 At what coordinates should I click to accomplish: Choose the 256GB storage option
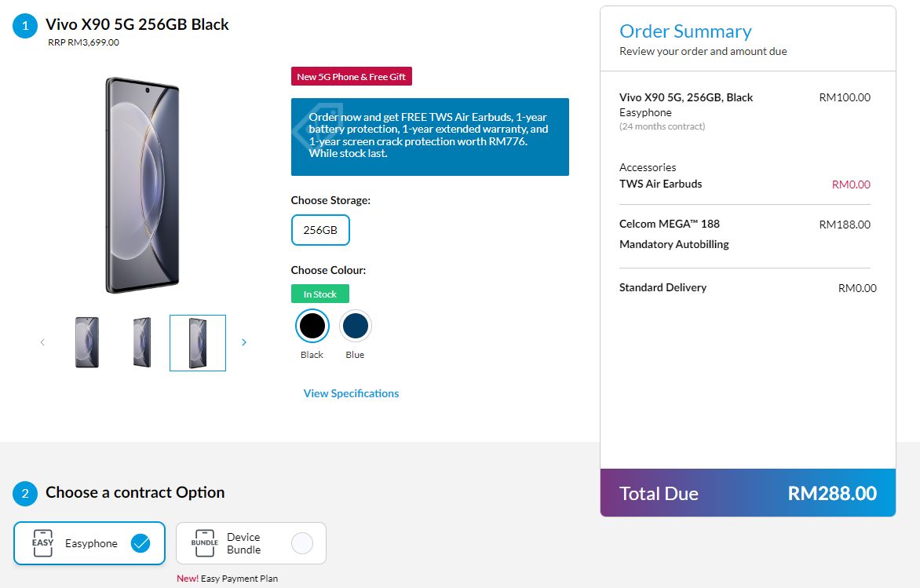[x=320, y=230]
